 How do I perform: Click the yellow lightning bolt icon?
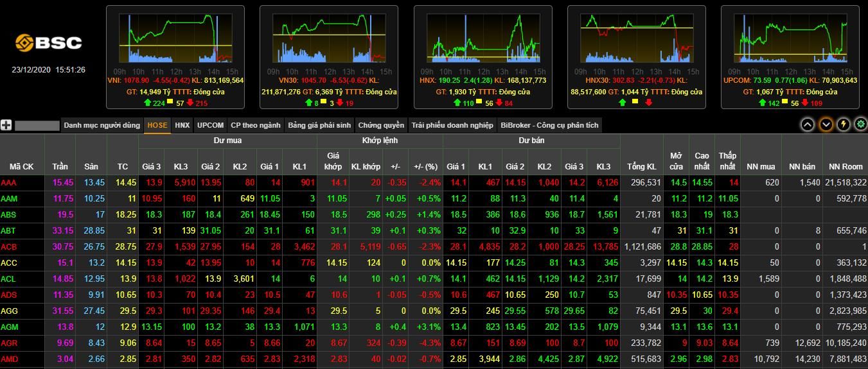click(843, 124)
